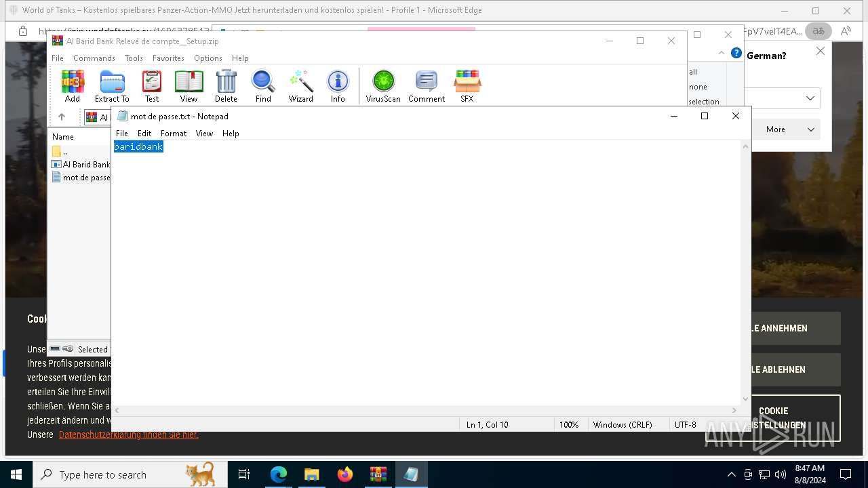Viewport: 868px width, 488px height.
Task: Click the View icon in WinRAR toolbar
Action: tap(189, 86)
